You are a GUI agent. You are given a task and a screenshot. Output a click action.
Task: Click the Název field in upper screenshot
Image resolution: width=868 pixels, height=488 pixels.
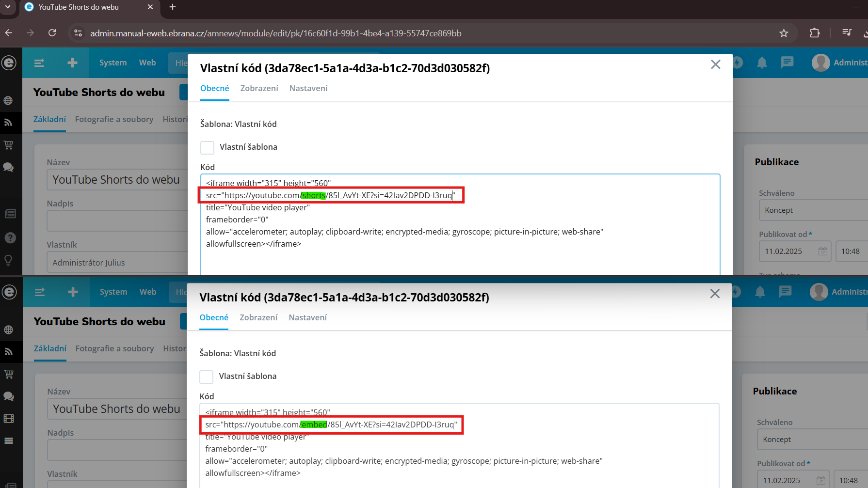[118, 180]
